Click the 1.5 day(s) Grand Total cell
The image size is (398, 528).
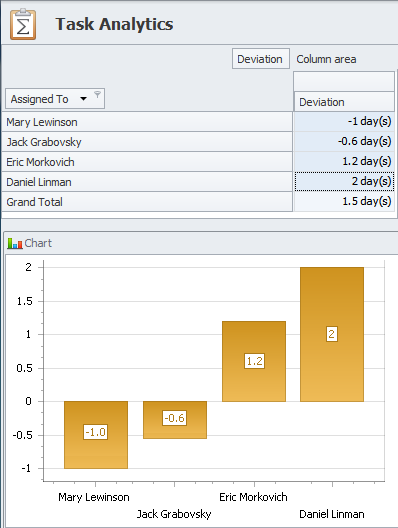[344, 201]
